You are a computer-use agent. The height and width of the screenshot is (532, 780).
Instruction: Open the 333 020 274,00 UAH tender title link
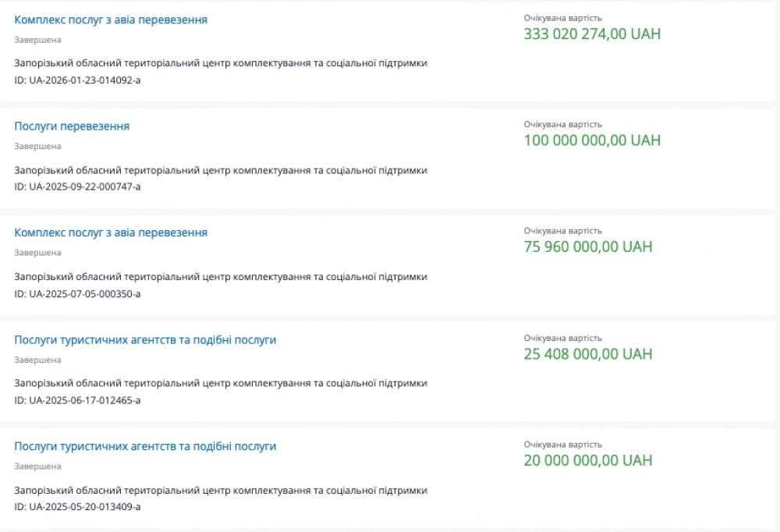(111, 20)
